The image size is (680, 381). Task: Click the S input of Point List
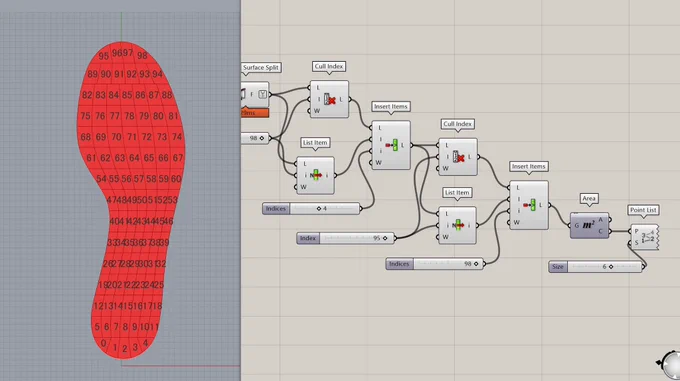[x=636, y=243]
